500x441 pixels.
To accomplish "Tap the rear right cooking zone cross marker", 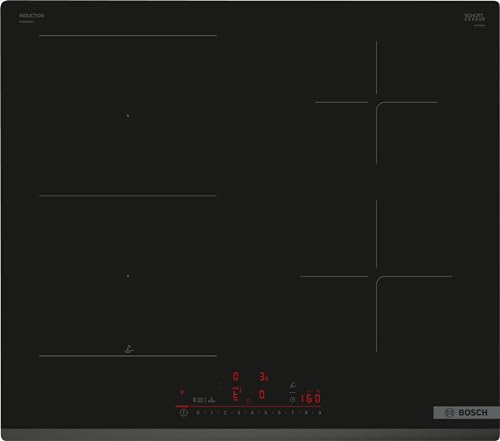I will coord(376,102).
